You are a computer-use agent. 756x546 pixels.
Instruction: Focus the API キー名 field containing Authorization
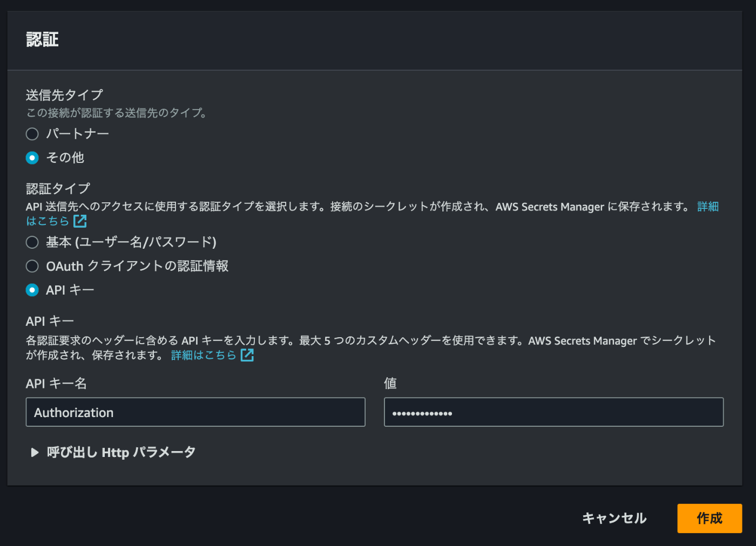pyautogui.click(x=195, y=412)
